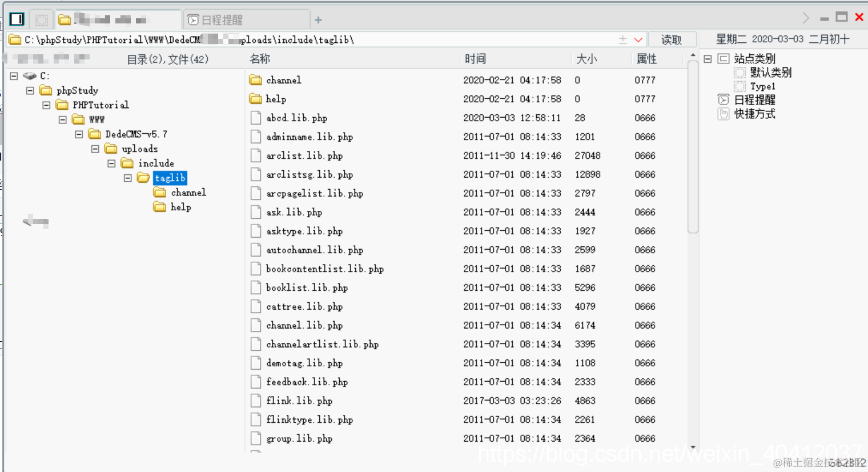Click the C: drive icon

coord(30,75)
